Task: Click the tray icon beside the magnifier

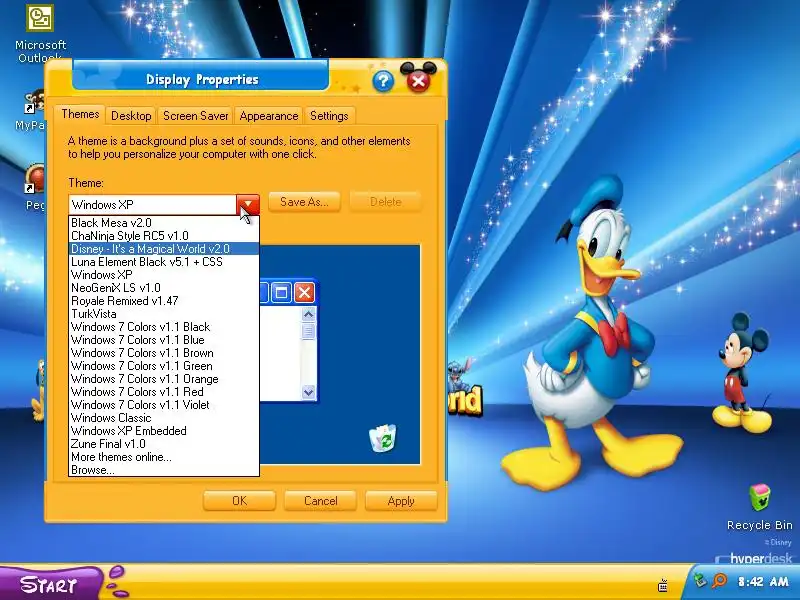Action: [702, 580]
